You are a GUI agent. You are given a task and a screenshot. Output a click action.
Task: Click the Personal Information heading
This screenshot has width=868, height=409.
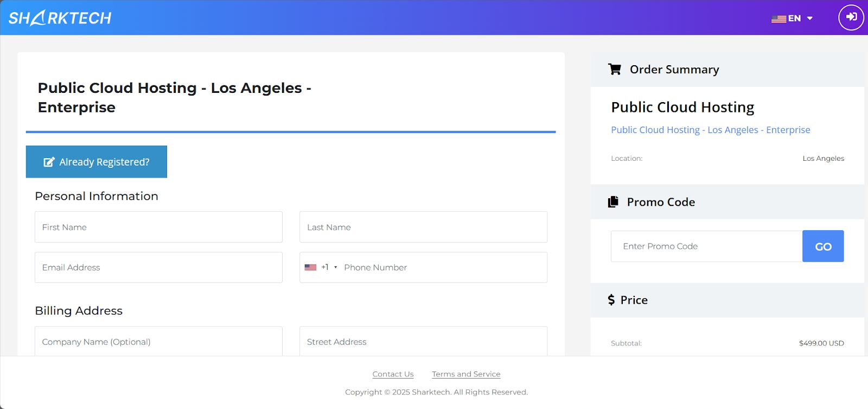point(97,196)
